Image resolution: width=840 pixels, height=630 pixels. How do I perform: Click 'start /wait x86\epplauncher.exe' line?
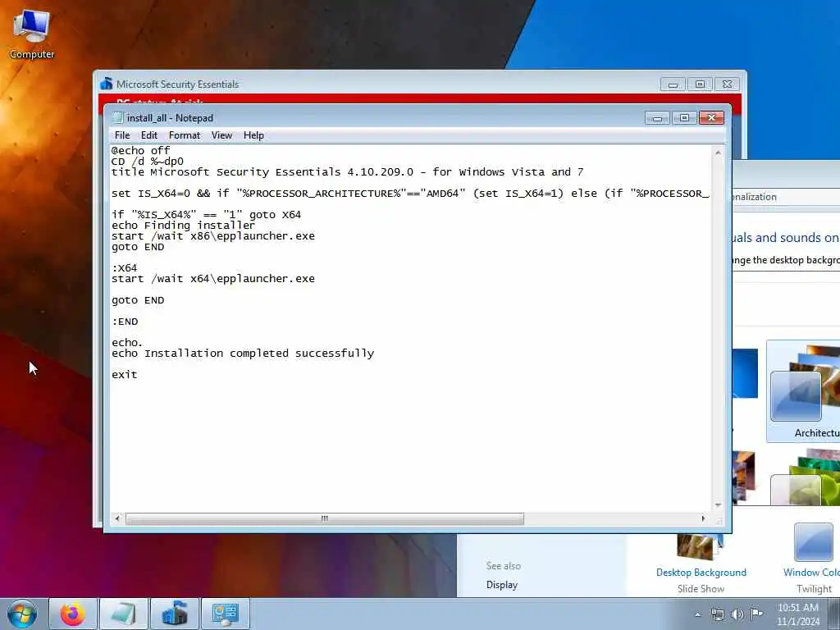(213, 236)
